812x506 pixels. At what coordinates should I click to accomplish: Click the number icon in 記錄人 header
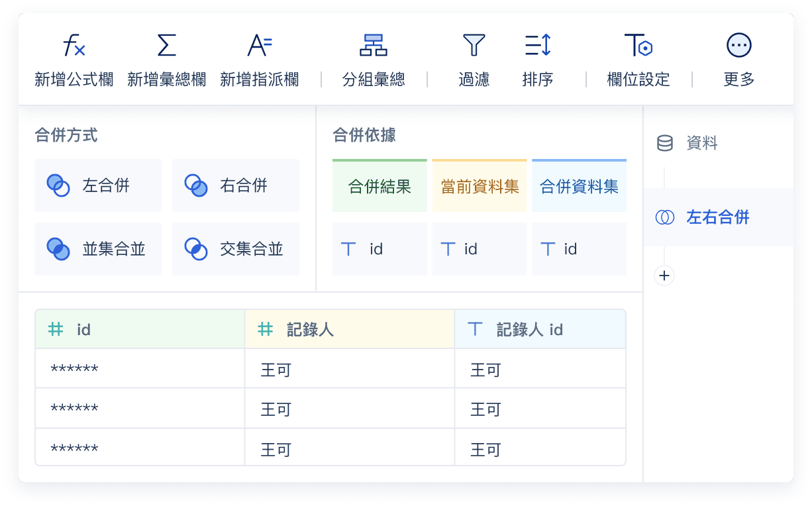266,329
